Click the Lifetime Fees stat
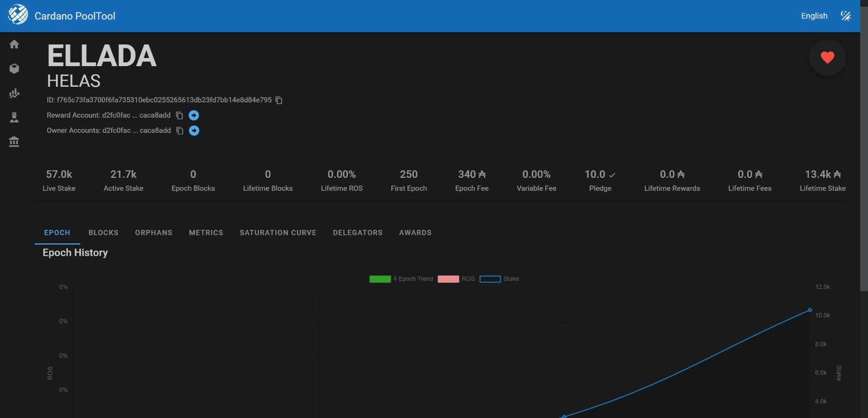This screenshot has height=418, width=868. (750, 181)
